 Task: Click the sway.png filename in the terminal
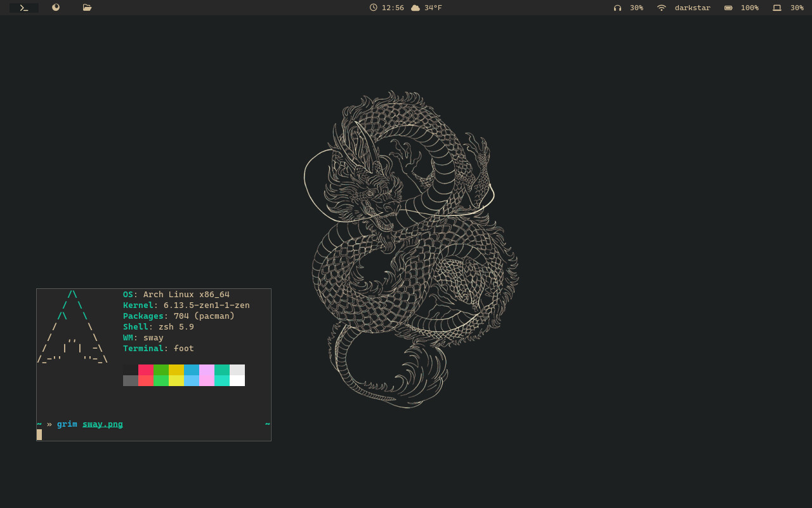pyautogui.click(x=103, y=424)
